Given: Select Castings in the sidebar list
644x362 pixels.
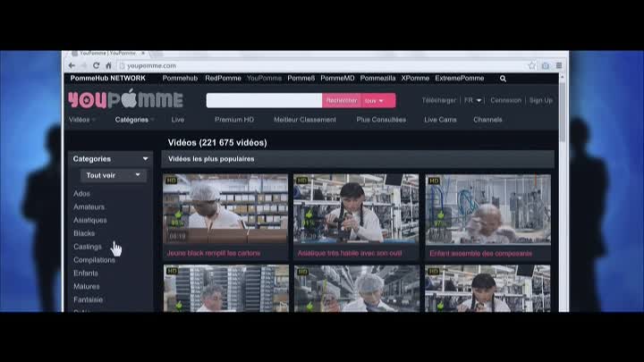Looking at the screenshot, I should click(x=88, y=247).
